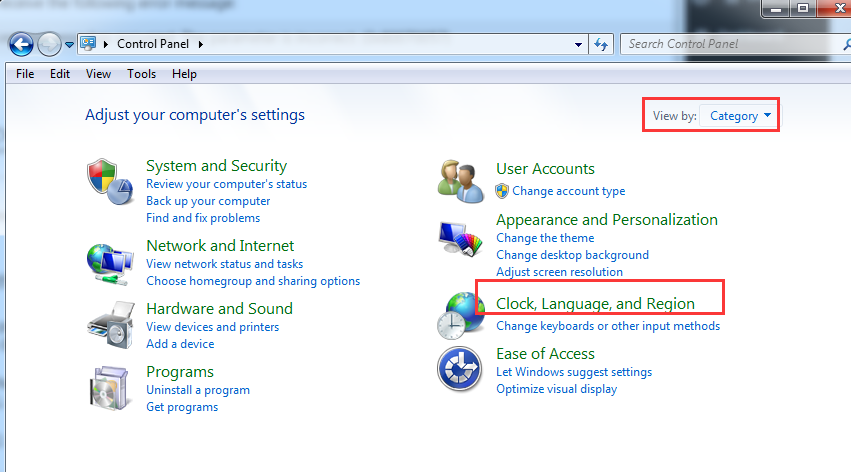This screenshot has width=851, height=472.
Task: Click Uninstall a program
Action: click(198, 390)
